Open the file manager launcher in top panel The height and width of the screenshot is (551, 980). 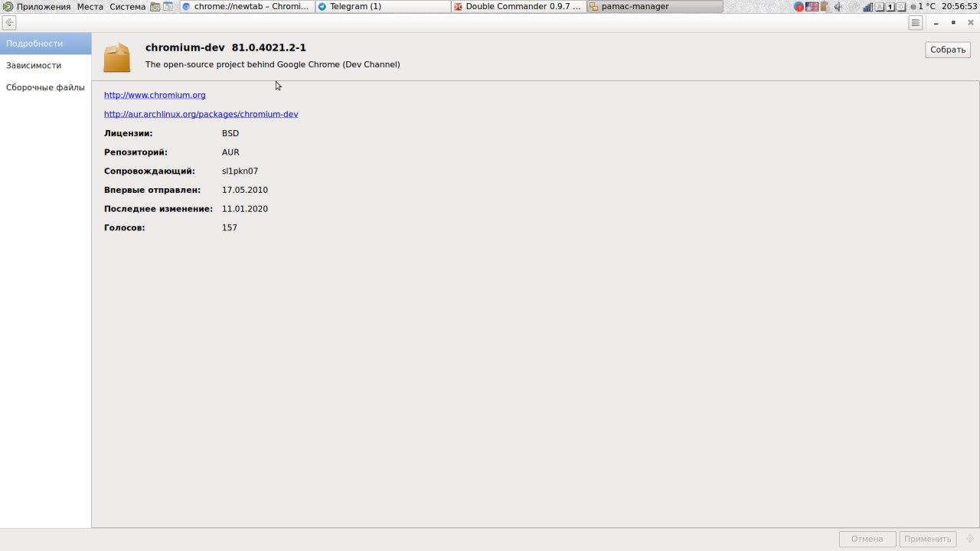[x=155, y=6]
